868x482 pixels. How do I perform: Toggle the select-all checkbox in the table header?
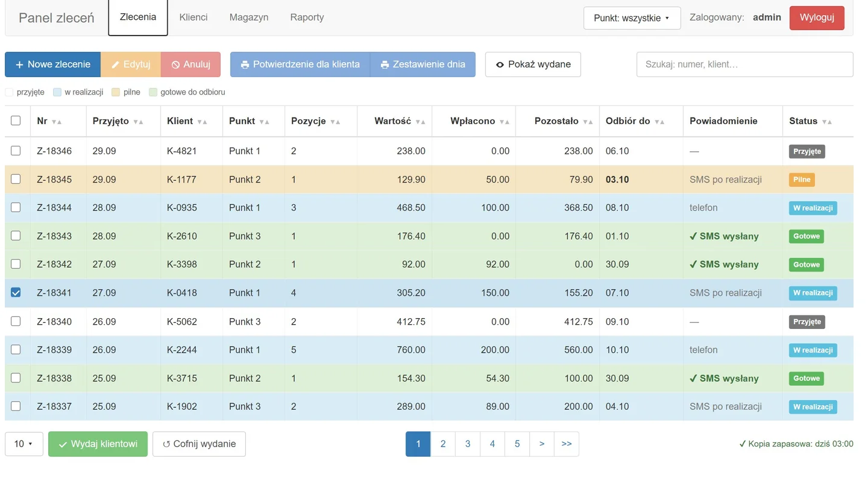point(16,121)
